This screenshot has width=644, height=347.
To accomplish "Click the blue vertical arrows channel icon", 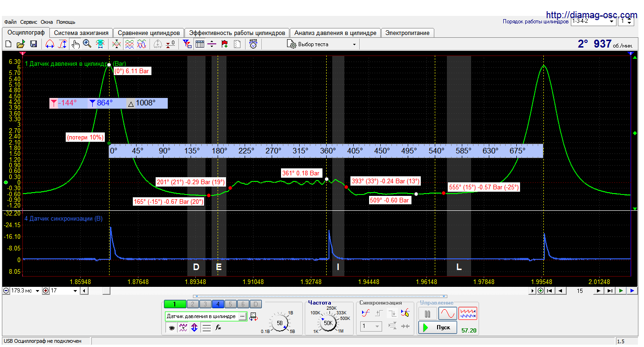I will point(194,327).
